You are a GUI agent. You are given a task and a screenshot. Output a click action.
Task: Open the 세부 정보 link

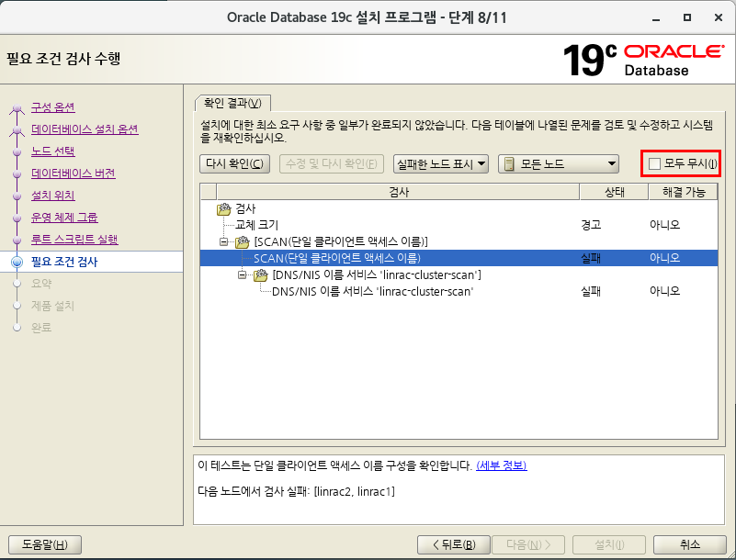point(502,465)
